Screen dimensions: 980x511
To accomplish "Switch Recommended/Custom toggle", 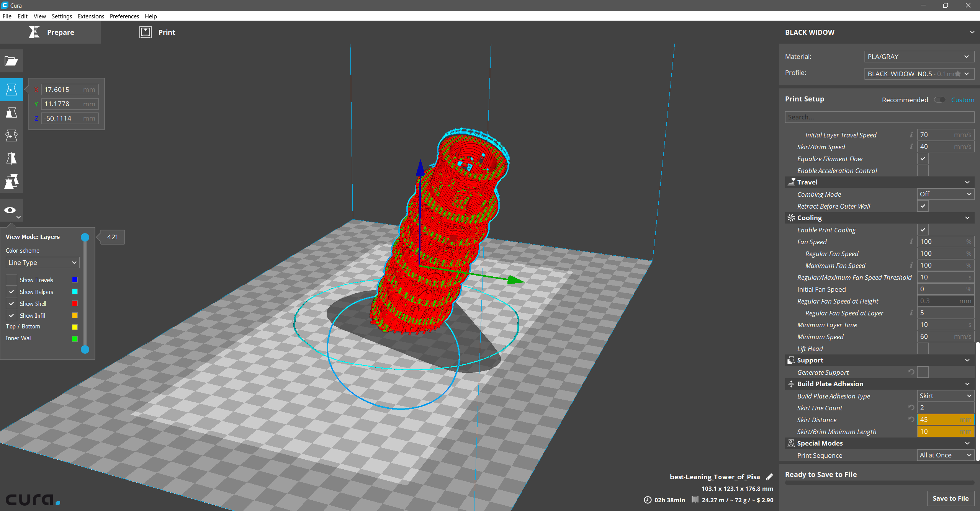I will pos(939,100).
